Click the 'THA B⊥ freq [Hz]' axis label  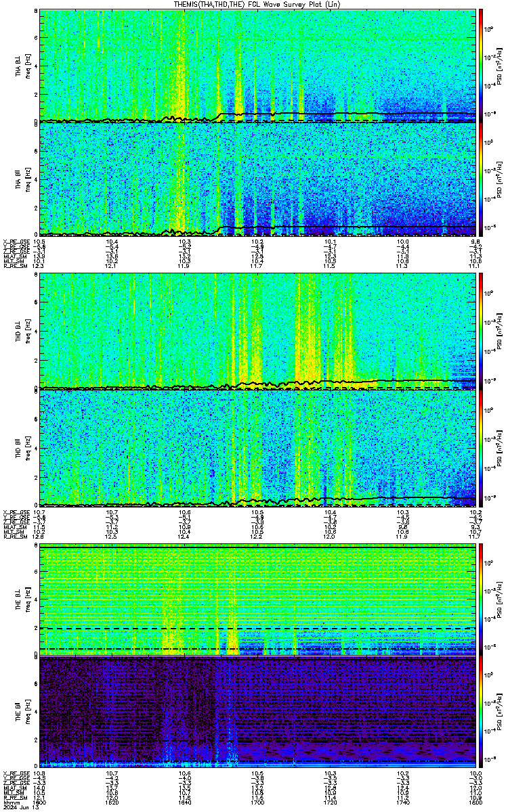[x=22, y=66]
